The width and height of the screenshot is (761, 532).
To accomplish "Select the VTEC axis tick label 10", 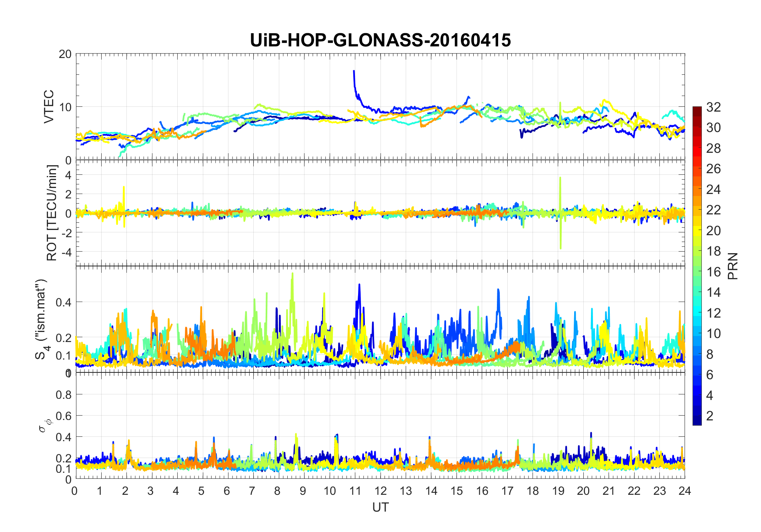I will point(65,107).
